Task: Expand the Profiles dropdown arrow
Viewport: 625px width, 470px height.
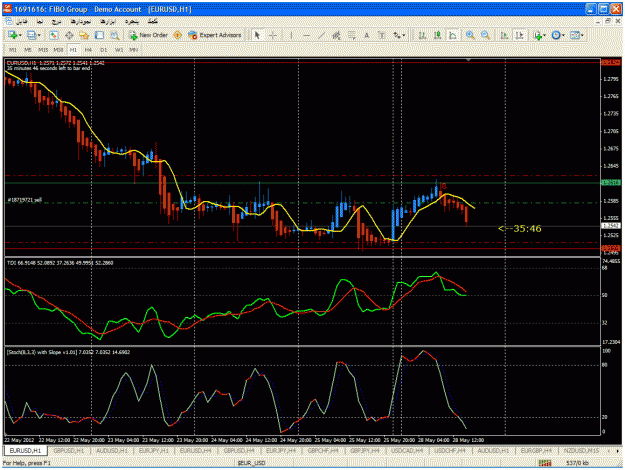Action: [39, 35]
